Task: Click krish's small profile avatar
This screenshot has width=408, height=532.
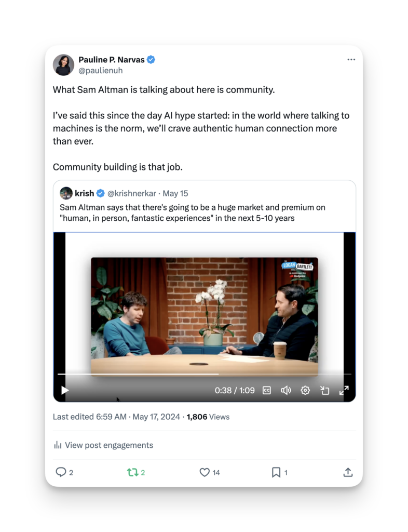Action: coord(66,193)
